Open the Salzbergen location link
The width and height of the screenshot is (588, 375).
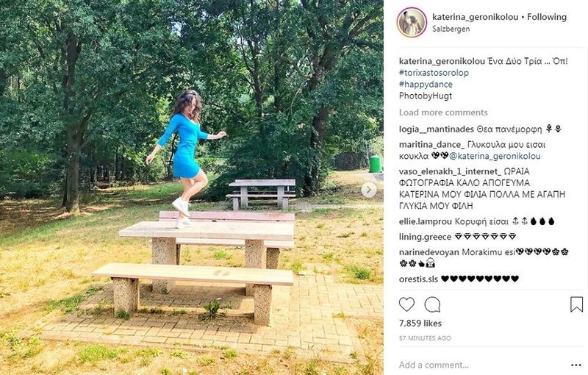[x=451, y=29]
